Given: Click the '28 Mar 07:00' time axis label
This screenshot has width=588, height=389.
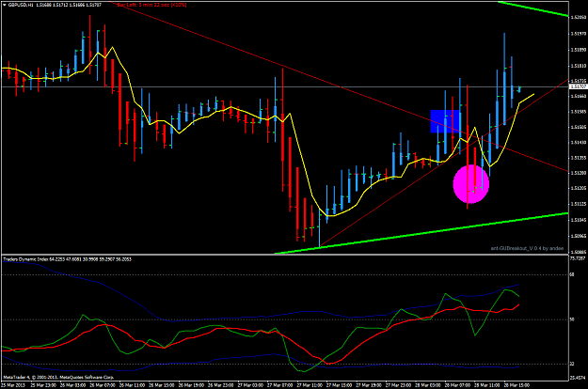Looking at the screenshot, I should [456, 385].
